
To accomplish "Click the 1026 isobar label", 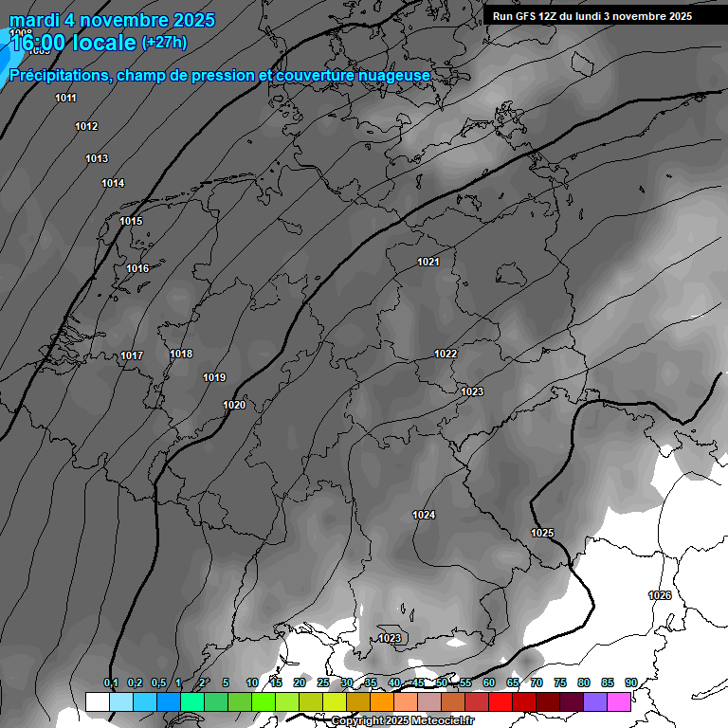I will tap(660, 595).
